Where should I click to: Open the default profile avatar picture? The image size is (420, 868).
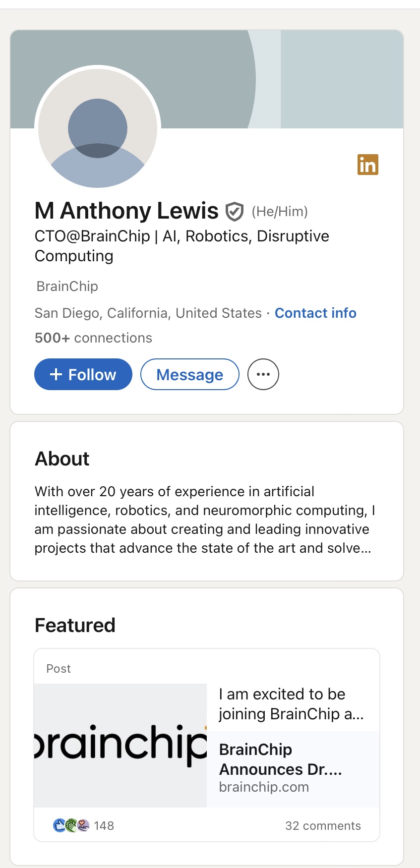[x=98, y=129]
